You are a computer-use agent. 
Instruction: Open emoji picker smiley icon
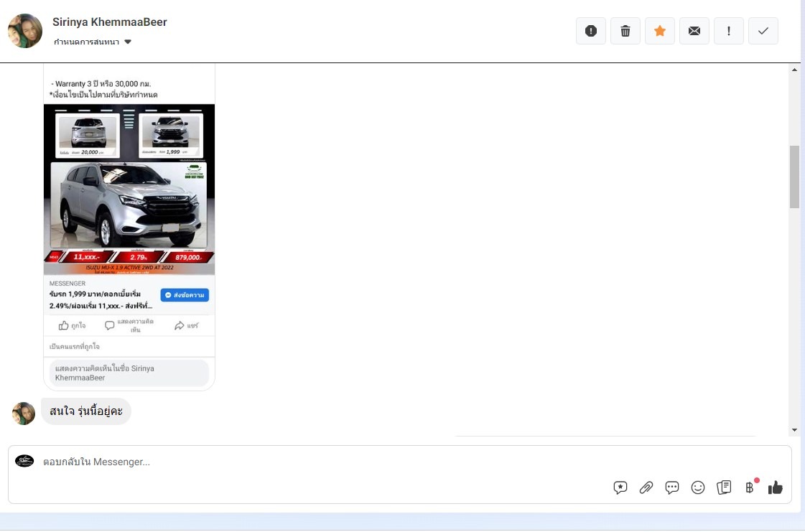coord(698,487)
